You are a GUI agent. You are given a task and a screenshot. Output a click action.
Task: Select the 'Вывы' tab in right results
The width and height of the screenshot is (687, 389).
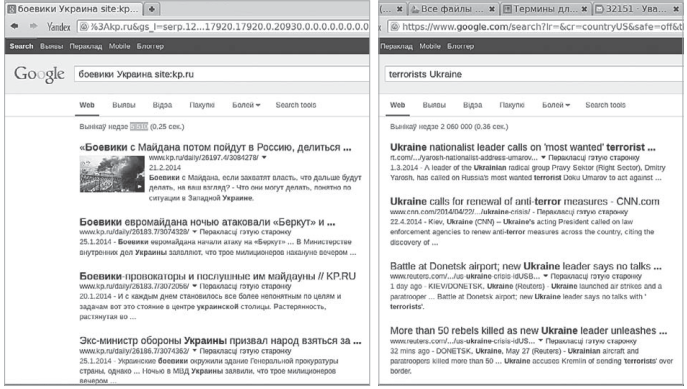point(434,105)
